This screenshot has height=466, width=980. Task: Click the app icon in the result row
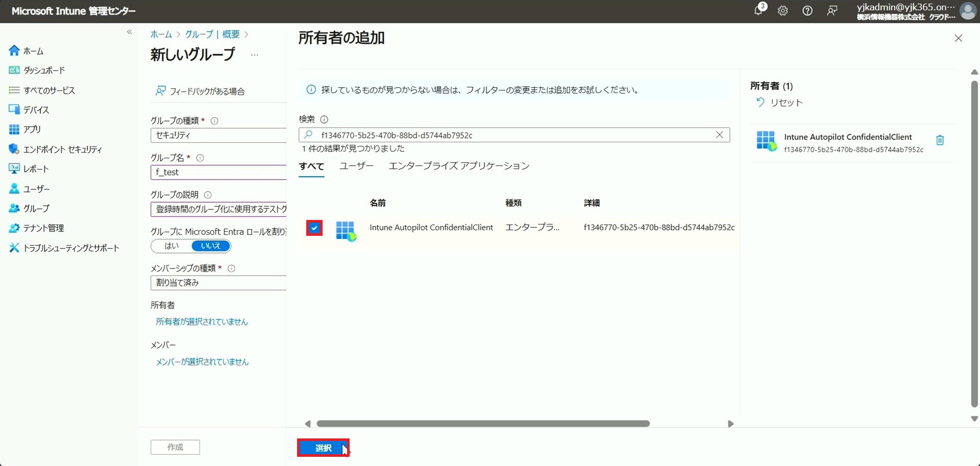346,231
